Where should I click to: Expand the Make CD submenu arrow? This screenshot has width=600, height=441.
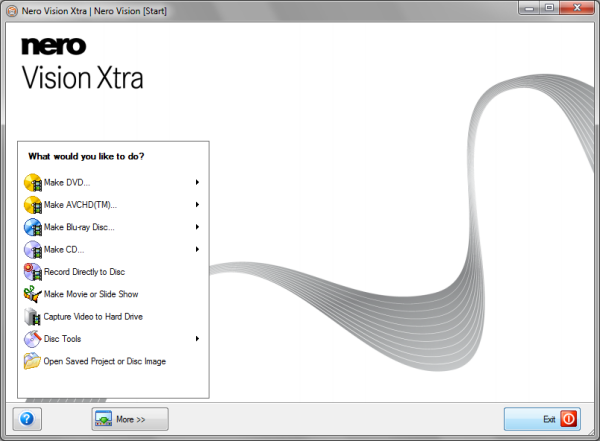[198, 249]
